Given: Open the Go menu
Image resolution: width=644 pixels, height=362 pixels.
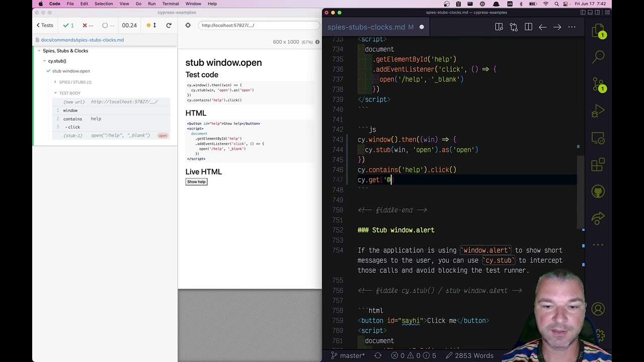Looking at the screenshot, I should click(138, 4).
